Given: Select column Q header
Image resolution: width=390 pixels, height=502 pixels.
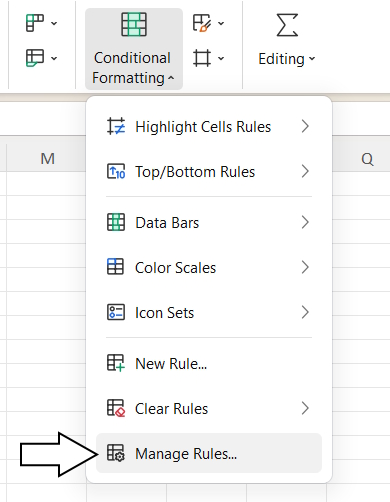Looking at the screenshot, I should point(367,159).
